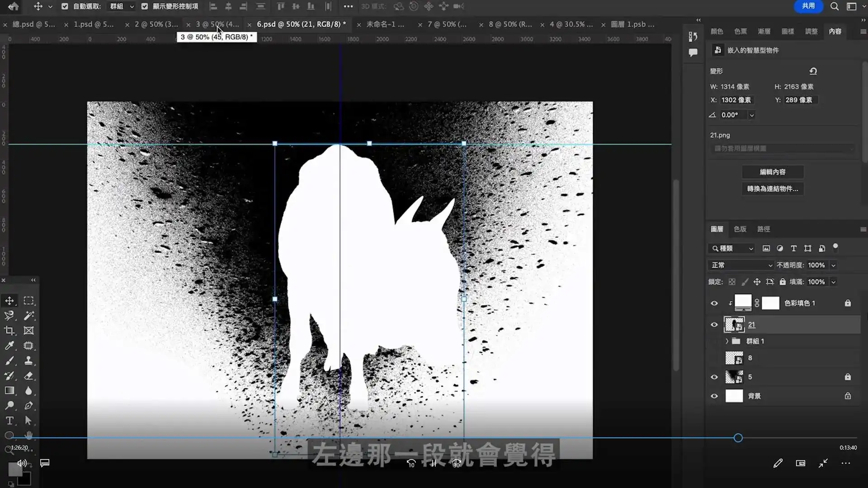The image size is (868, 488).
Task: Select the Zoom tool at toolbar bottom
Action: pyautogui.click(x=9, y=450)
